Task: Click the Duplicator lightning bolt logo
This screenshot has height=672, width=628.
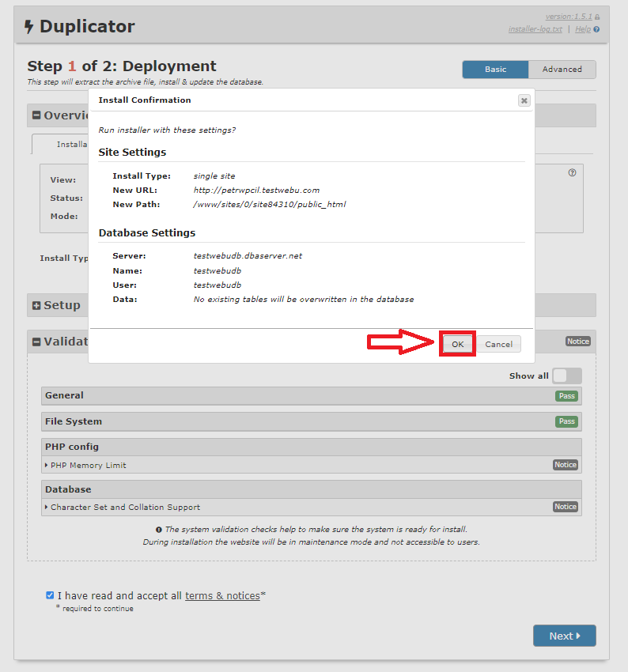Action: (x=29, y=27)
